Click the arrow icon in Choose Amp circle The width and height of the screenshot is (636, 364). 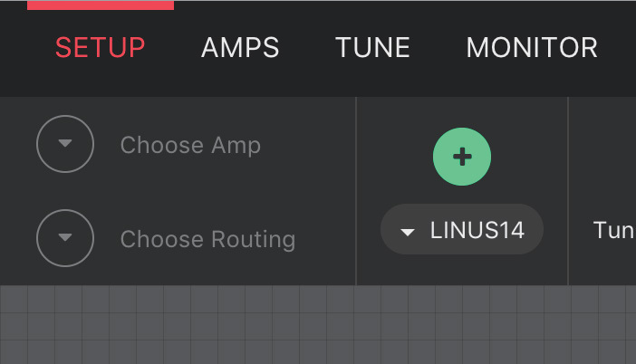65,143
